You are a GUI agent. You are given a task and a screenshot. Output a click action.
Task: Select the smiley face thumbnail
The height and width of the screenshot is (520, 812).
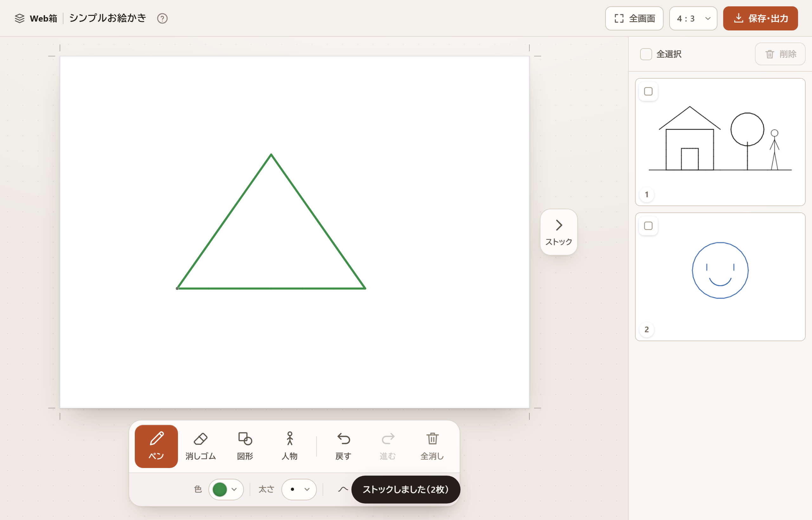coord(720,276)
